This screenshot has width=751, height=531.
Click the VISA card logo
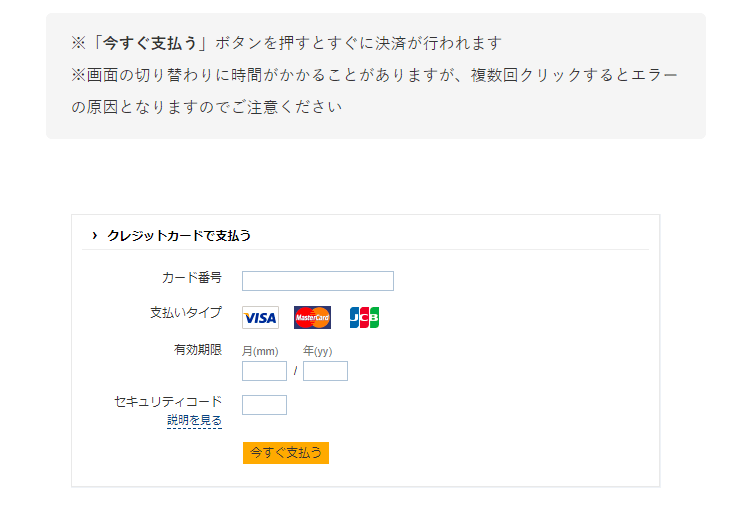point(260,318)
